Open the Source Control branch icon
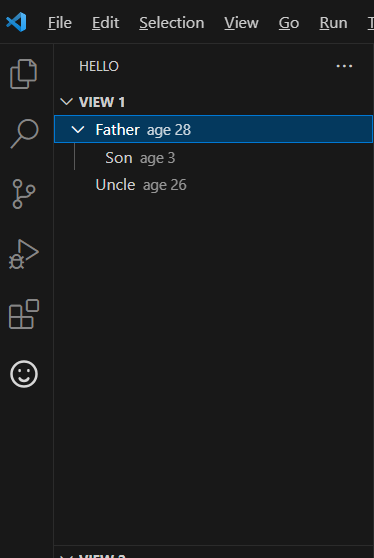 click(x=23, y=194)
